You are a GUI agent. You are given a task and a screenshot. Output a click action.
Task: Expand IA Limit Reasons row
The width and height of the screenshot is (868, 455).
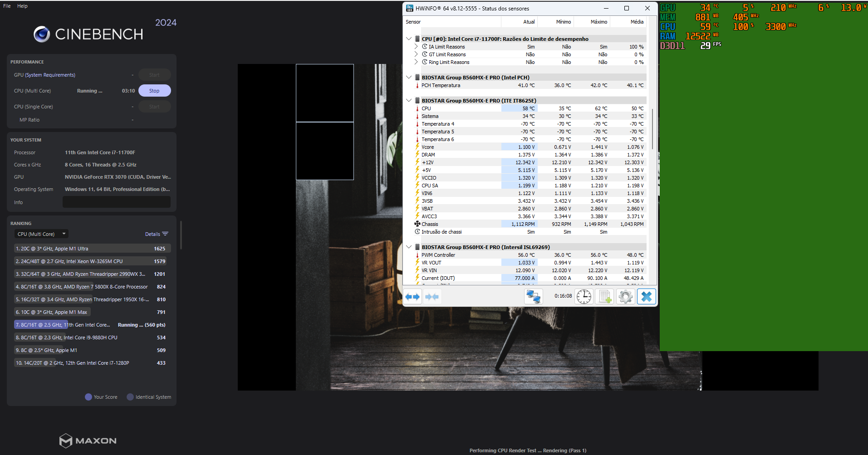(x=416, y=47)
